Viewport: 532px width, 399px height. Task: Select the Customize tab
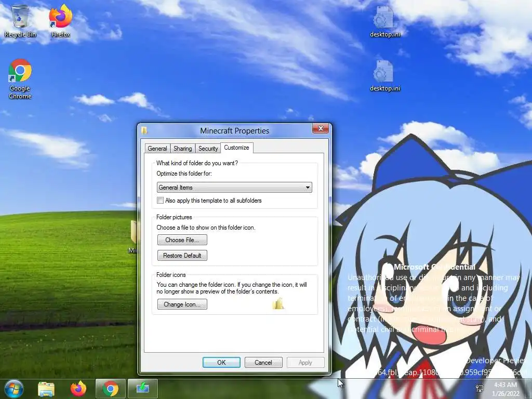point(236,148)
